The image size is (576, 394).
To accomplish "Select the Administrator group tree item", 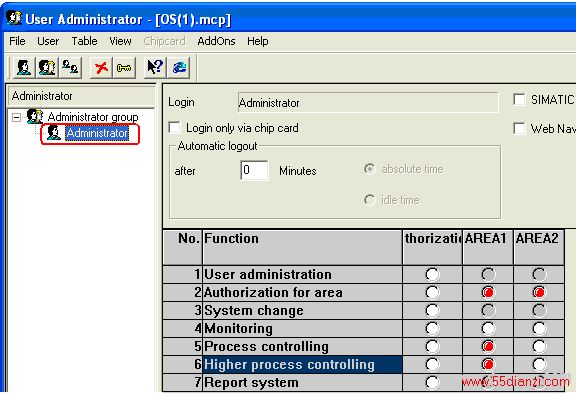I will [x=93, y=117].
